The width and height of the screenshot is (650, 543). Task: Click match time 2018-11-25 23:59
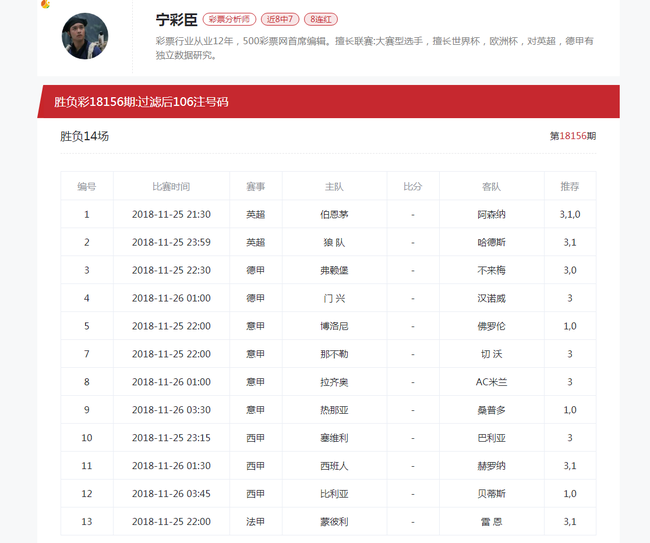coord(171,242)
